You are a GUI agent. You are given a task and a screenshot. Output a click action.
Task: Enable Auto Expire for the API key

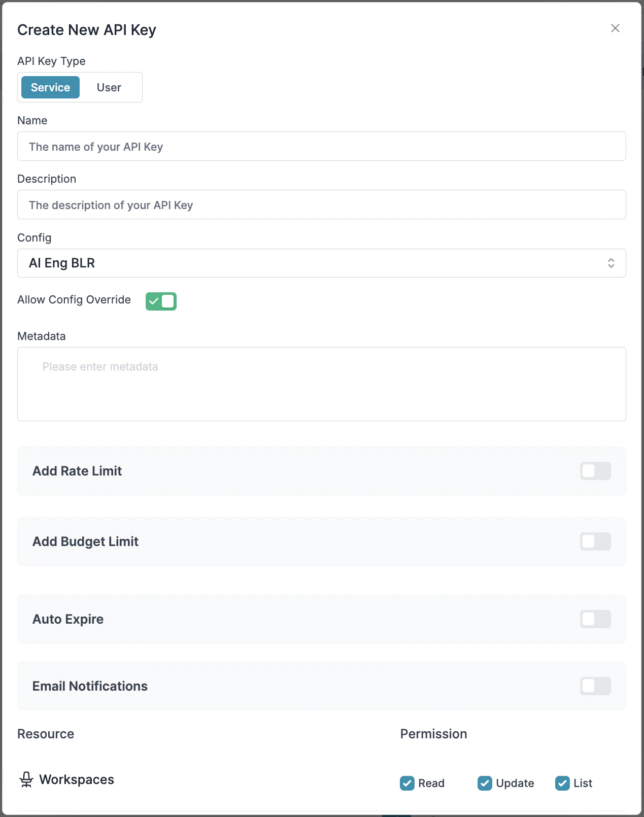tap(595, 619)
